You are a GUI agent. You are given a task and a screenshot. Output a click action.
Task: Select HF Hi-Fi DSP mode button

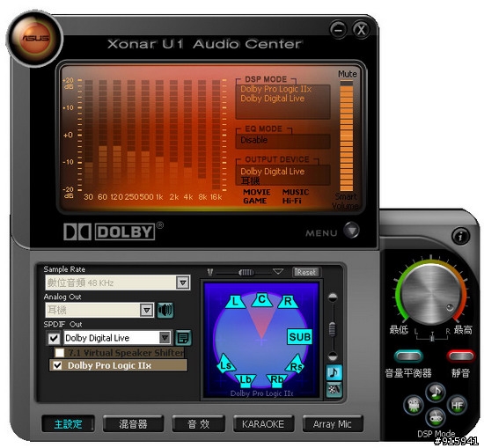457,405
